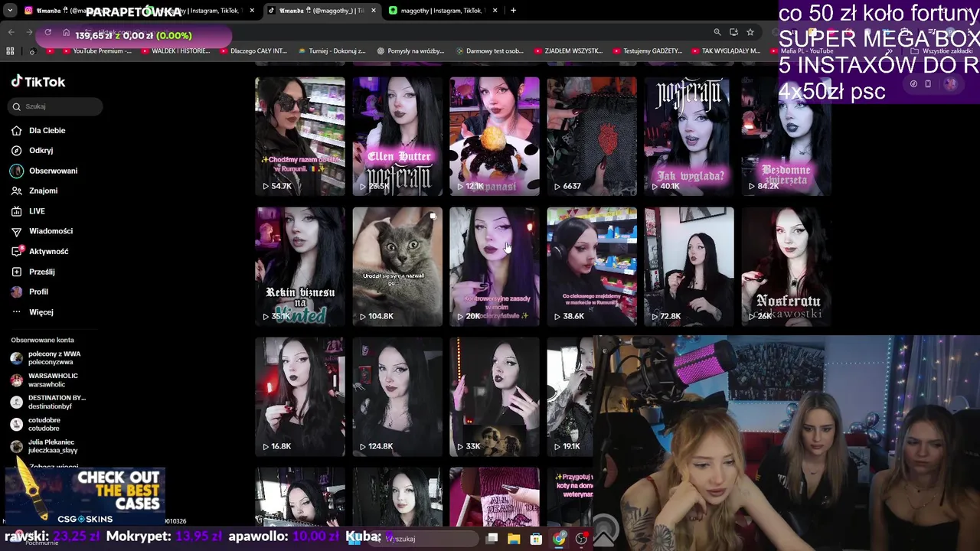Open the 'Dlaczego CAŁY INT...' bookmark

(253, 51)
